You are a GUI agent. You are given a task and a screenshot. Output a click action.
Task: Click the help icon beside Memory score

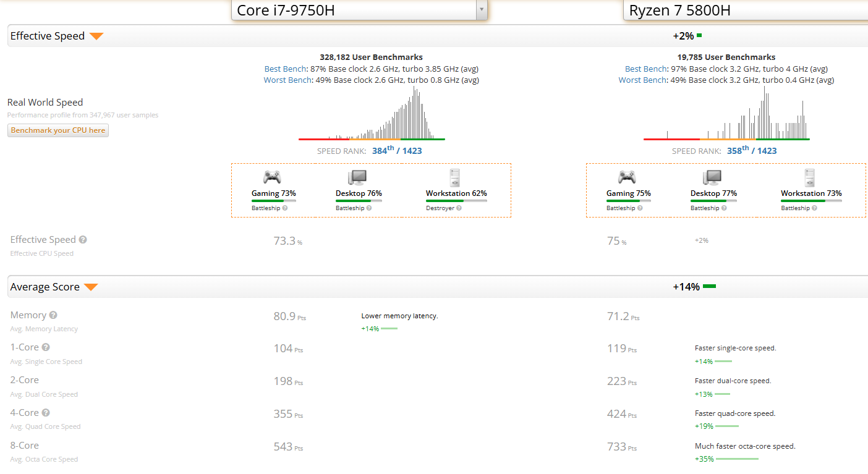[x=53, y=315]
